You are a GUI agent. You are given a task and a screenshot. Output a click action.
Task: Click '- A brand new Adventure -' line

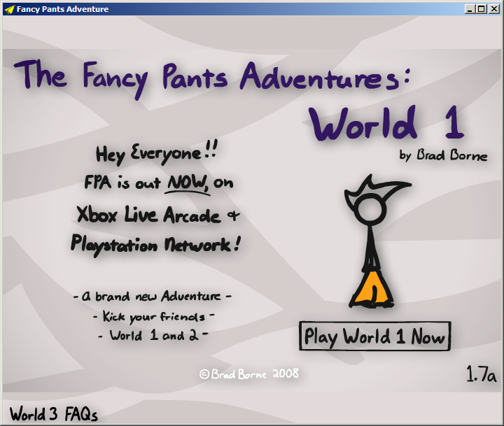(x=153, y=296)
